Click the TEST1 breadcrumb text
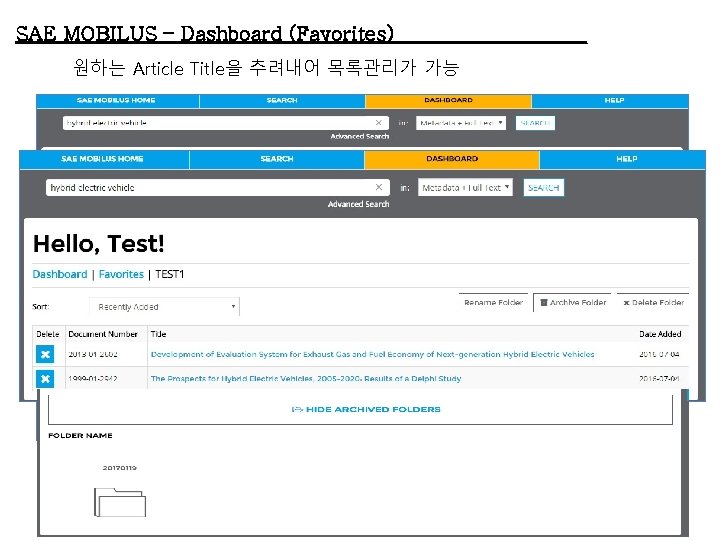This screenshot has height=540, width=720. pyautogui.click(x=169, y=274)
